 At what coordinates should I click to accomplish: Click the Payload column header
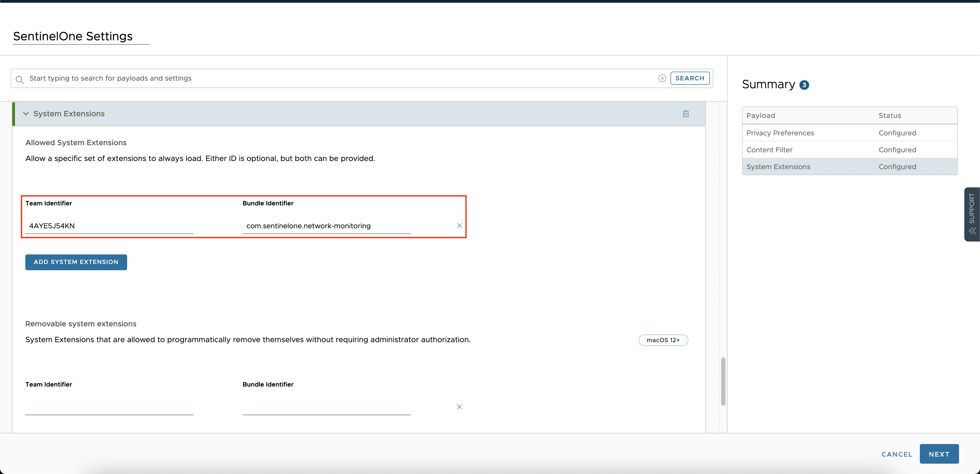coord(761,115)
